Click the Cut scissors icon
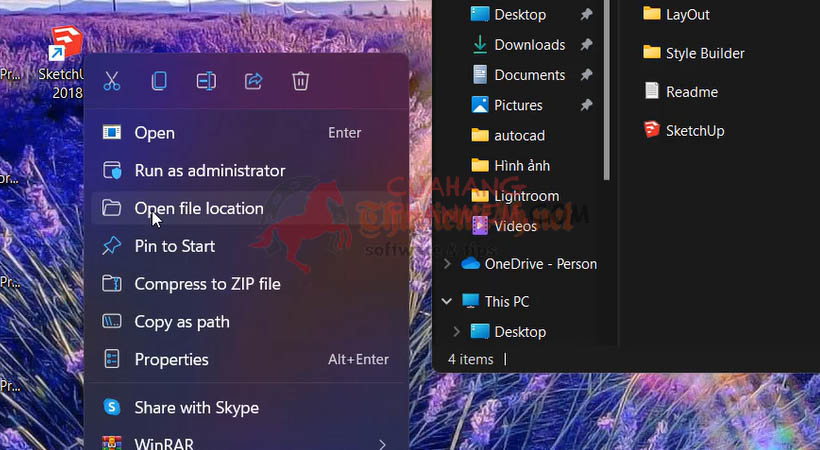820x450 pixels. [x=111, y=81]
